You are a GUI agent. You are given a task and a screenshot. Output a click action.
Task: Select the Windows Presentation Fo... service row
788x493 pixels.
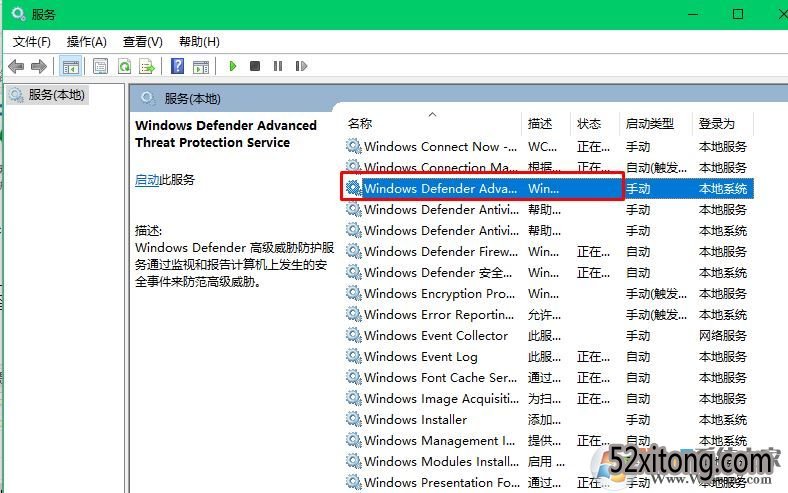549,482
